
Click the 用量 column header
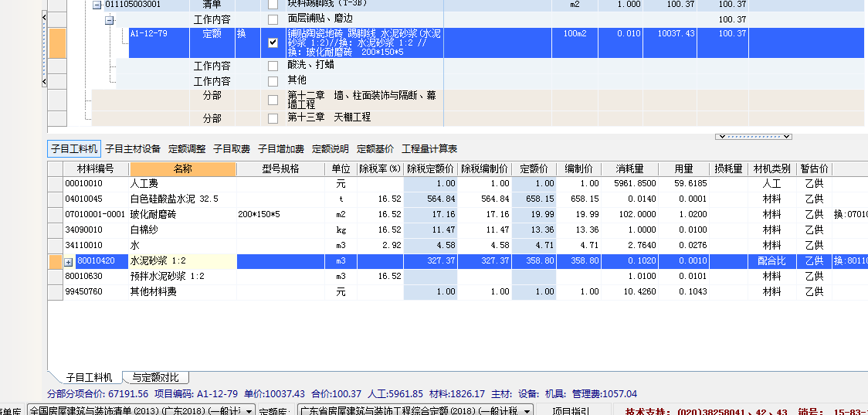point(684,169)
